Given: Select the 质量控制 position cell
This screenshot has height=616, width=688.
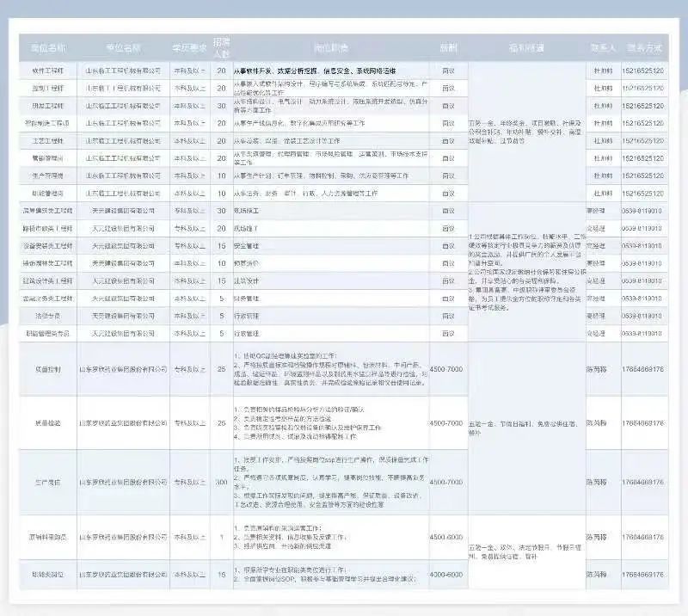Looking at the screenshot, I should [x=48, y=369].
